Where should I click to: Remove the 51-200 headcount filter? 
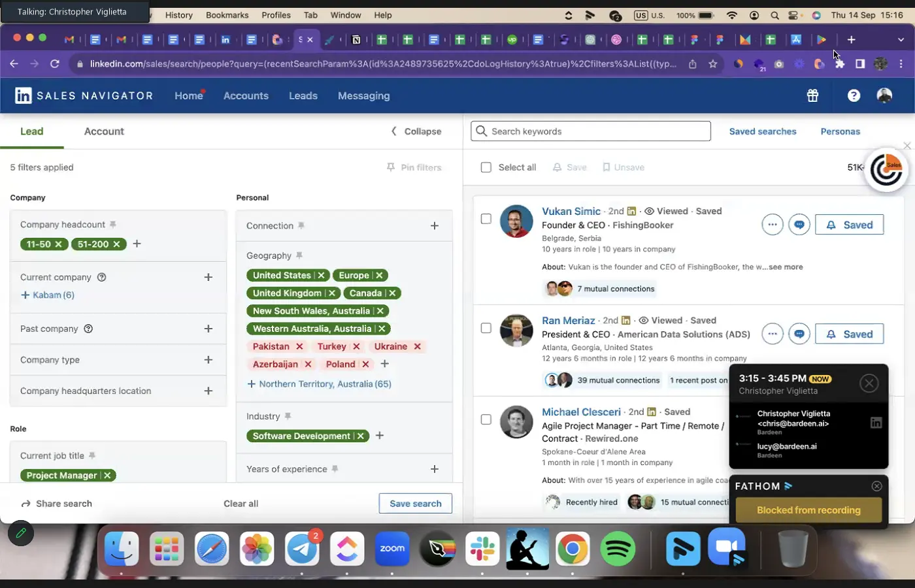tap(116, 244)
